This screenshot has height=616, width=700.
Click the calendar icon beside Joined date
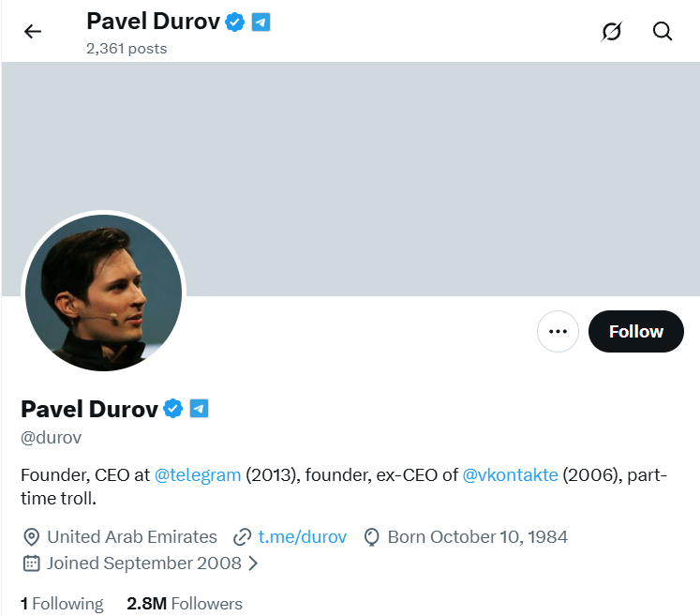click(x=31, y=563)
